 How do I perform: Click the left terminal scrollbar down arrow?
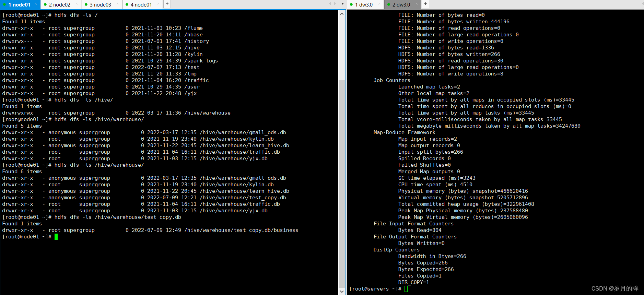coord(342,291)
